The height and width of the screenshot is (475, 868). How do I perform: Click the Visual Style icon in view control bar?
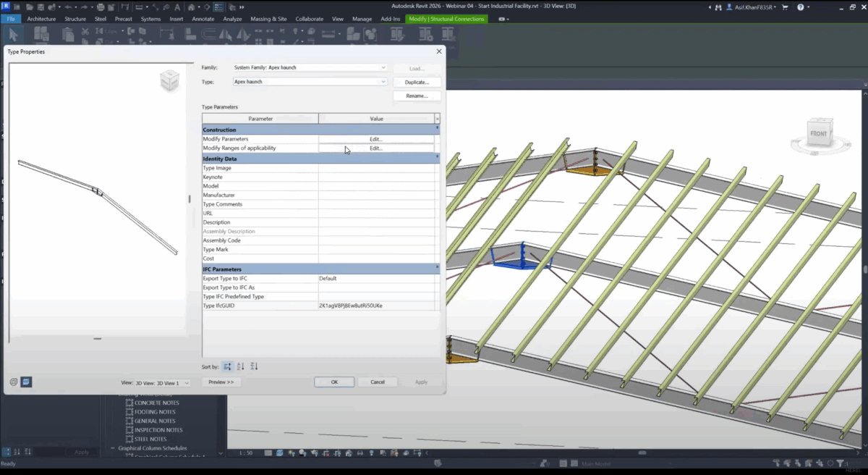(x=279, y=453)
